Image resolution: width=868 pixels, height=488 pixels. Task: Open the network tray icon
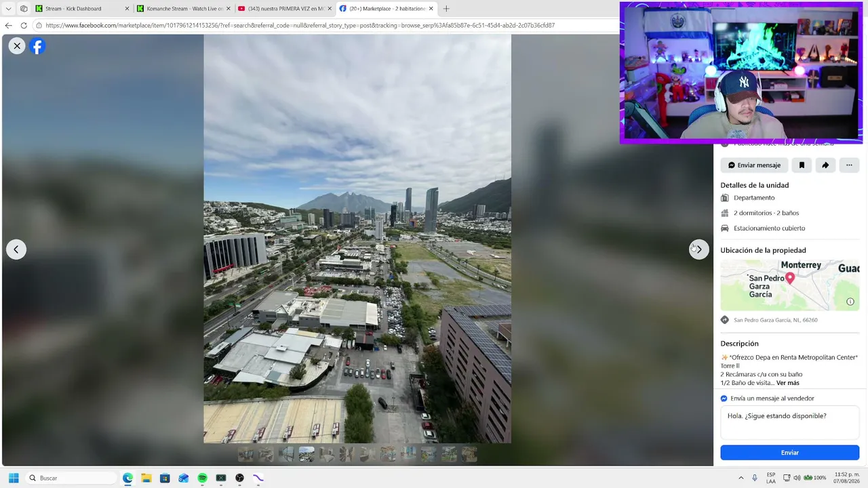787,478
